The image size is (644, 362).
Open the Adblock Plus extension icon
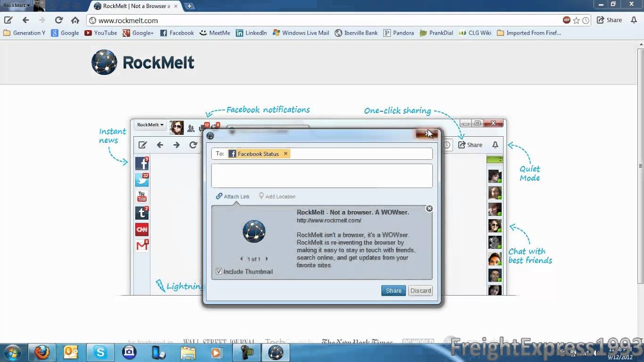(x=567, y=20)
